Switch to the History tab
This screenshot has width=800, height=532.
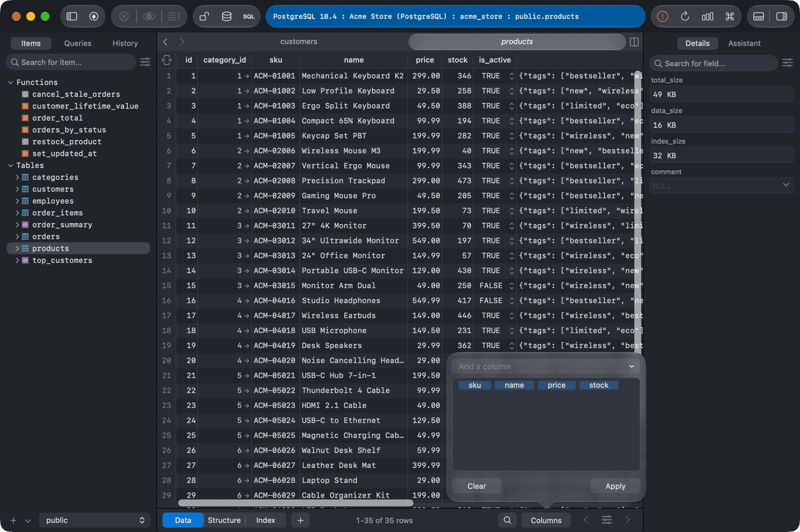coord(125,43)
